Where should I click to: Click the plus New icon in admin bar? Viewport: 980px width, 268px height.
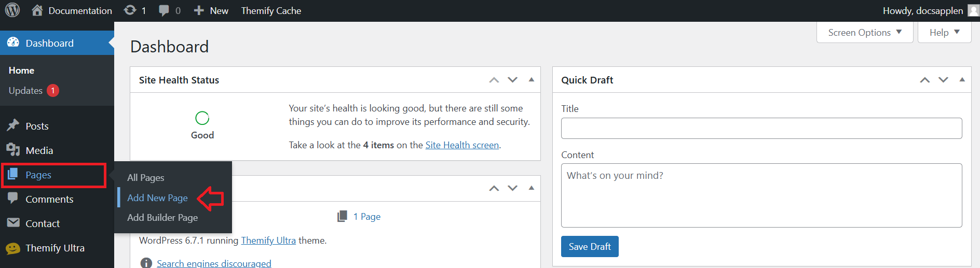coord(199,10)
